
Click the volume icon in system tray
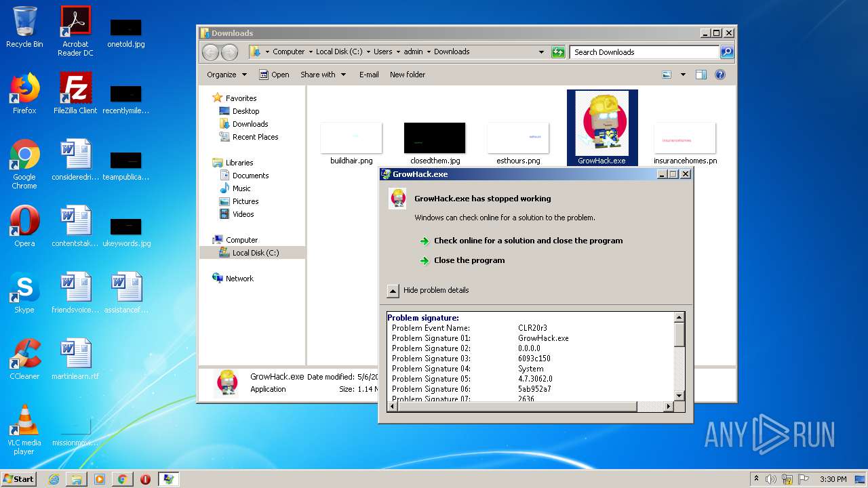click(771, 479)
